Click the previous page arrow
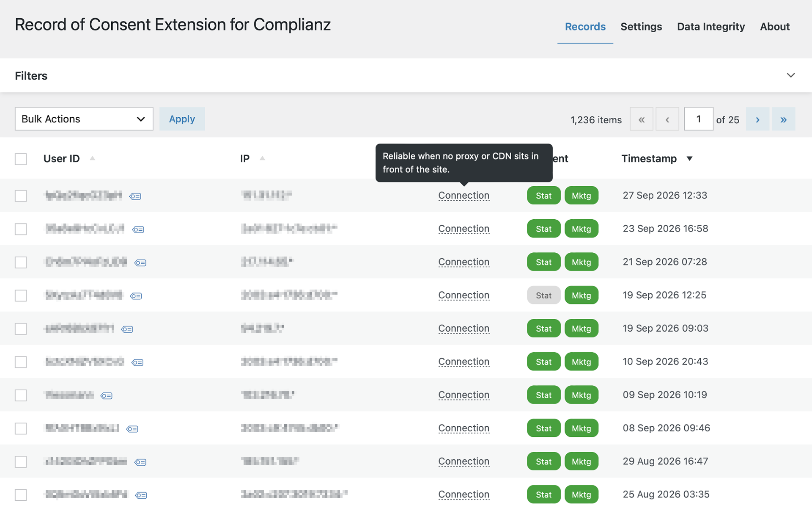812x508 pixels. click(667, 119)
